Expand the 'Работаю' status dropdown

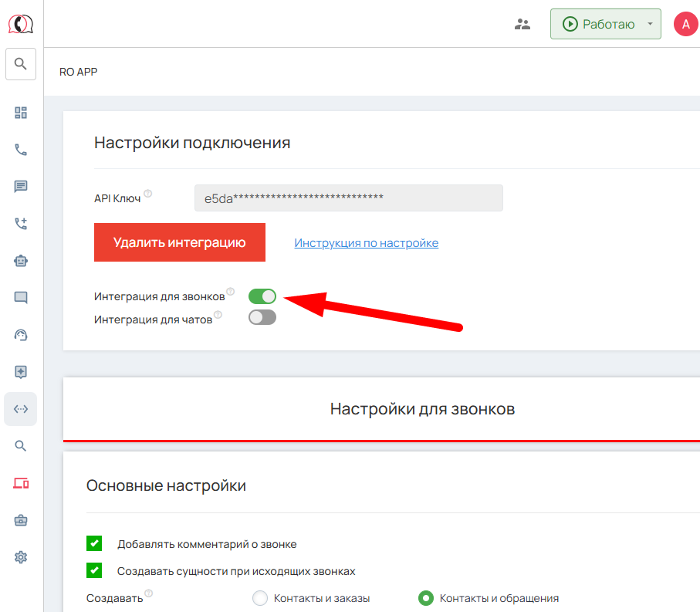650,25
